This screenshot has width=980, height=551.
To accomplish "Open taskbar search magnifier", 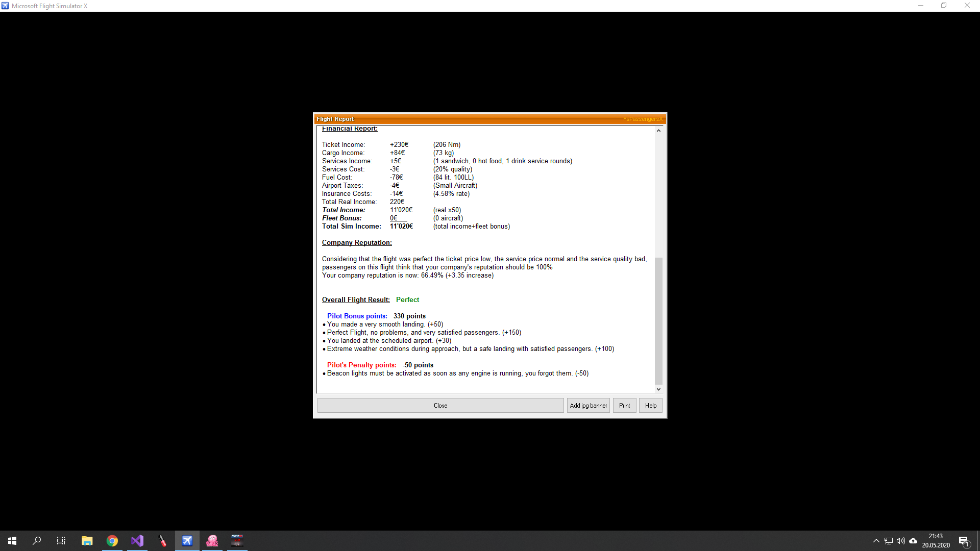I will 37,541.
